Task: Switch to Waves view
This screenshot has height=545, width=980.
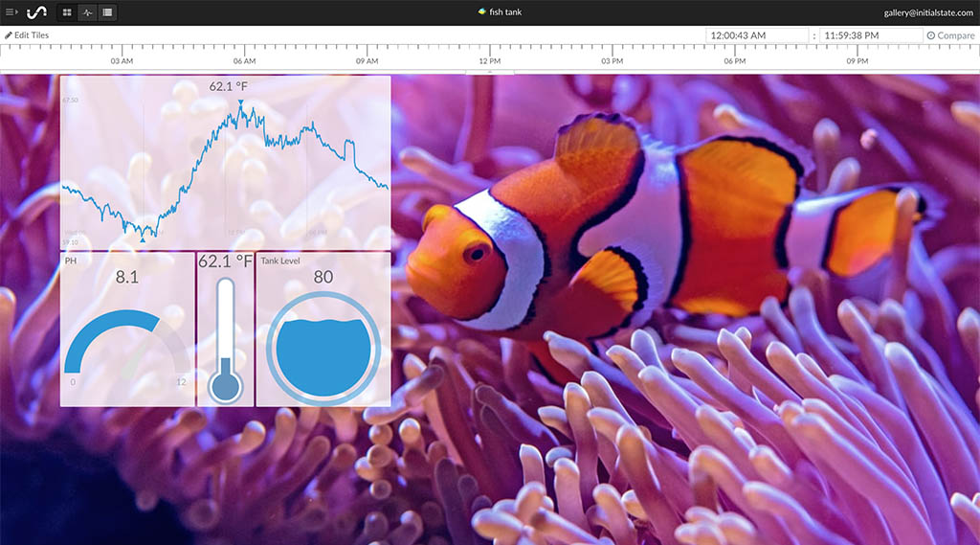Action: point(87,12)
